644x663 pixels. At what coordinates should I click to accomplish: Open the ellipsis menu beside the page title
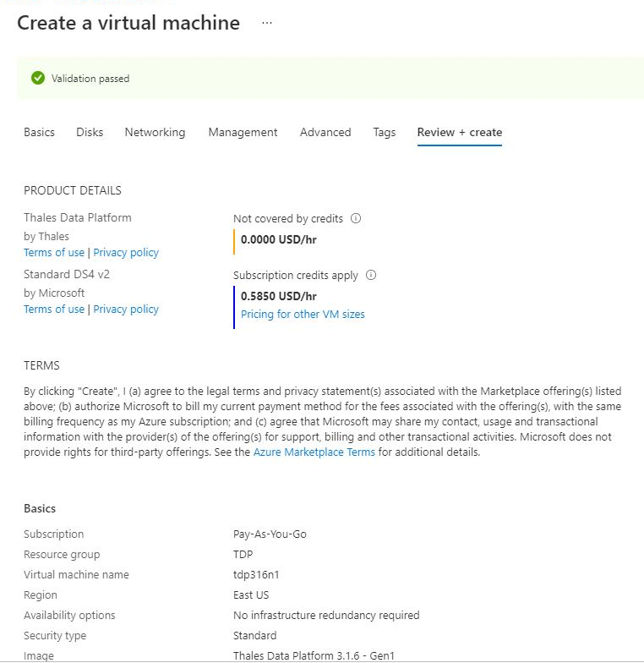(x=267, y=23)
